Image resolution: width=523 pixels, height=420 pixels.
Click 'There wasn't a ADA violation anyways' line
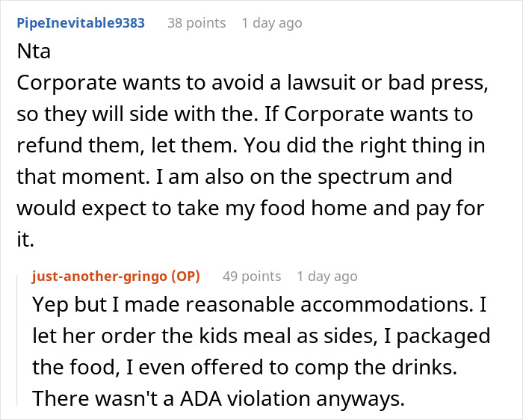click(218, 399)
